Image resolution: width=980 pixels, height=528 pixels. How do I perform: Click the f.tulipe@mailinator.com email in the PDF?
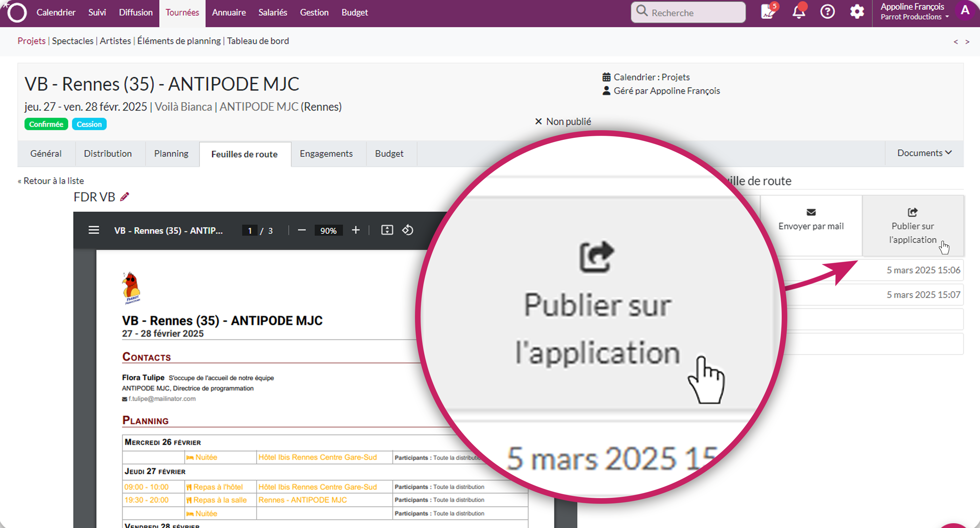tap(162, 399)
